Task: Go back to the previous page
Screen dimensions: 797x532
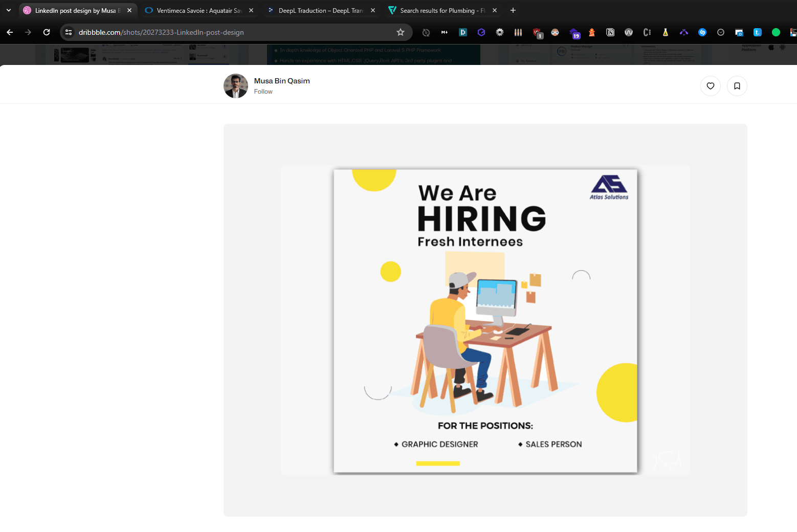Action: click(10, 32)
